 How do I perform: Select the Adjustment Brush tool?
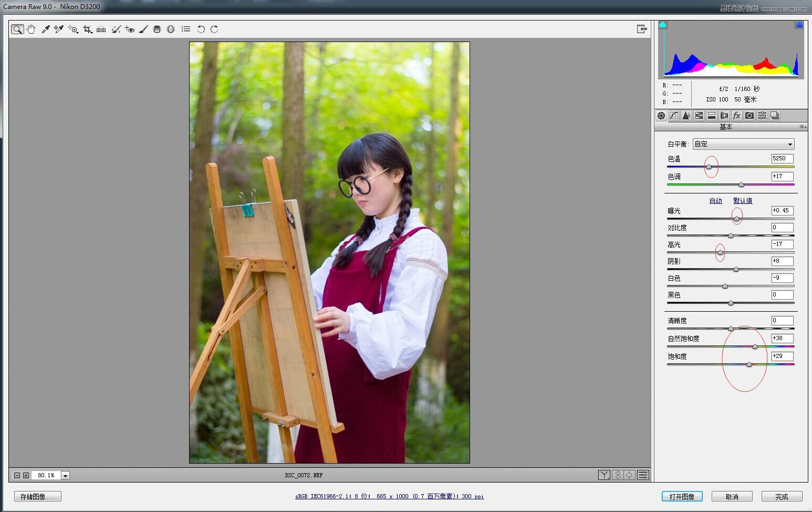point(143,29)
